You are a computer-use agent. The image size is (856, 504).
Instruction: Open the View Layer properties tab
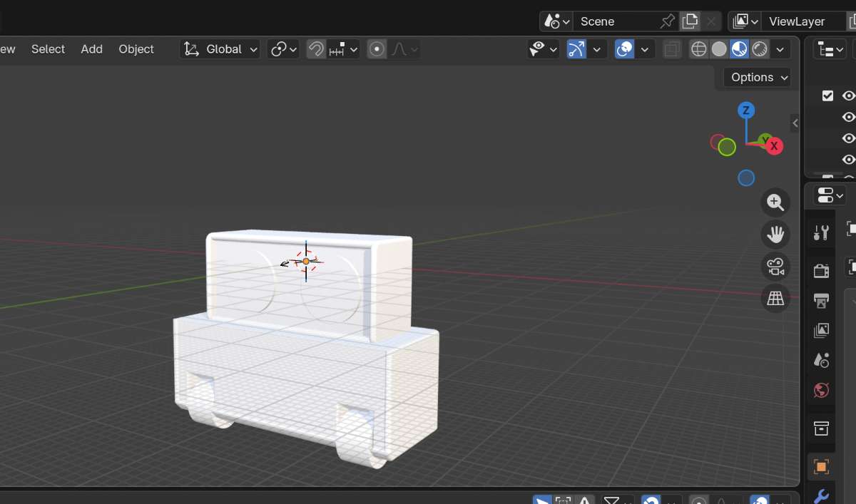(x=821, y=330)
